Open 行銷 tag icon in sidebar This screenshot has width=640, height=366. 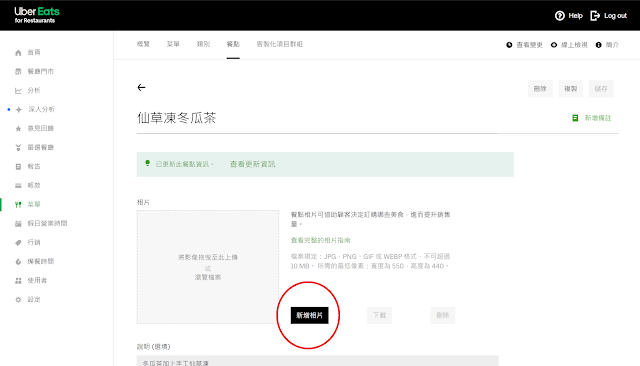[18, 242]
